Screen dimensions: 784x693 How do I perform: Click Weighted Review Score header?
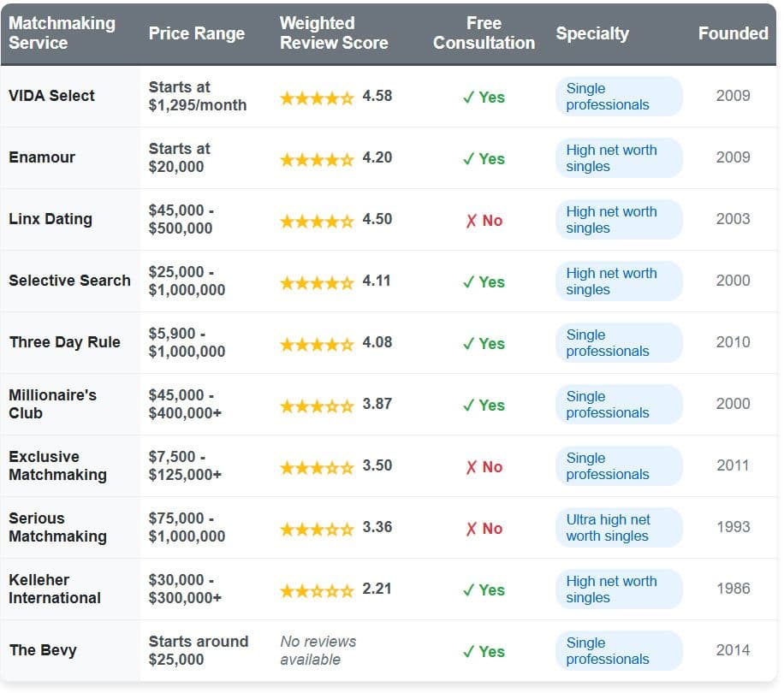click(334, 33)
